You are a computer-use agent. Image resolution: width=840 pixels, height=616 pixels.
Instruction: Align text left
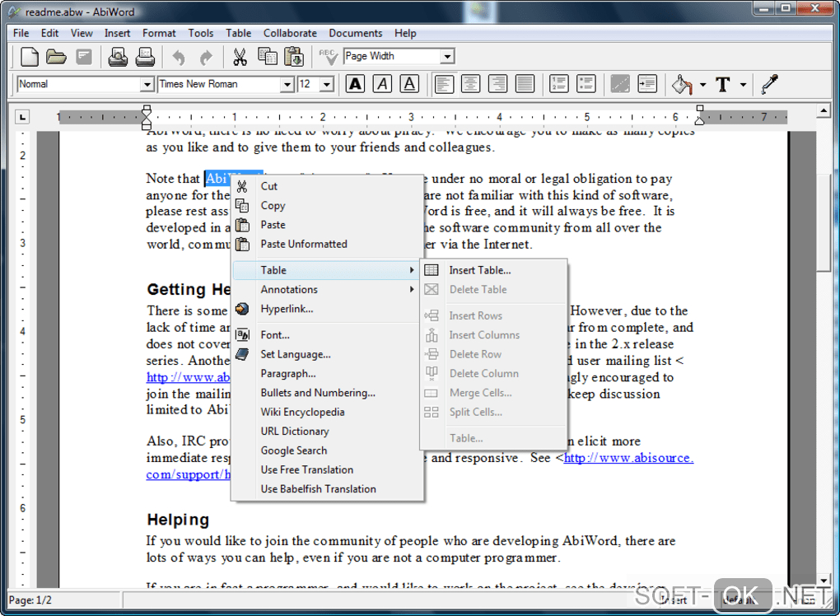[444, 84]
